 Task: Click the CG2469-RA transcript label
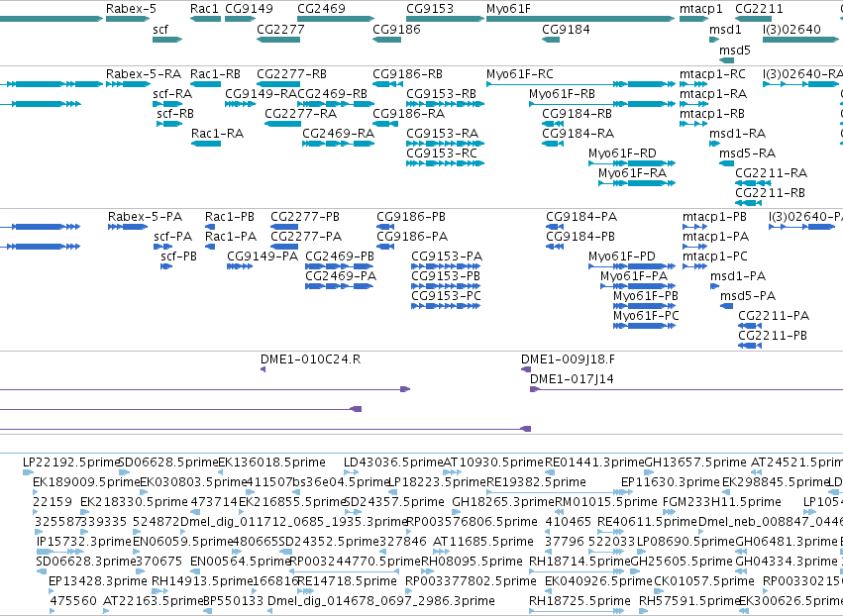pos(338,134)
